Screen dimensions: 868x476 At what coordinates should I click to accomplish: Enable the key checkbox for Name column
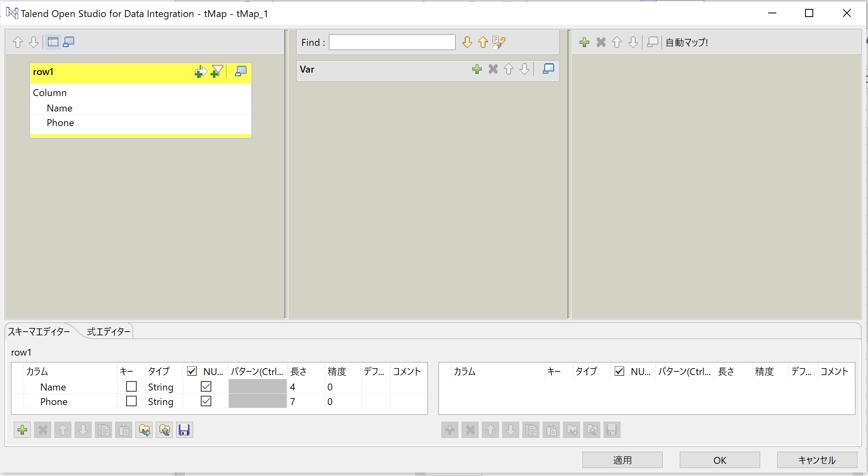pos(131,386)
